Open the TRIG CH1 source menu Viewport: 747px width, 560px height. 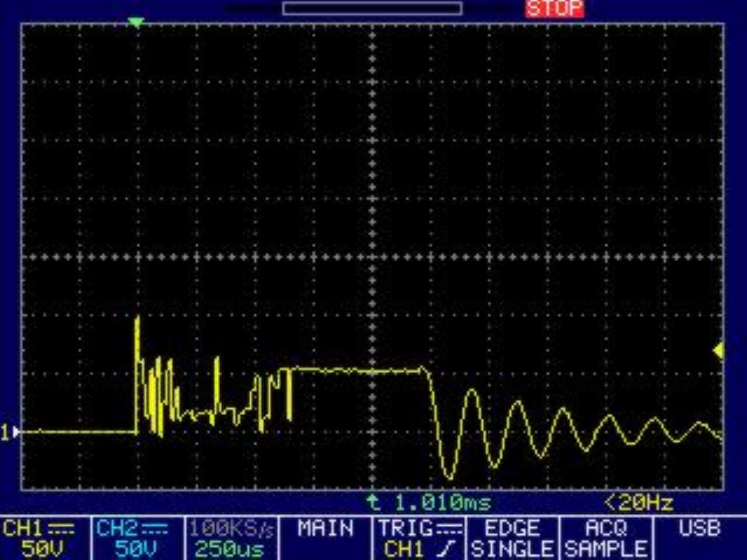coord(418,538)
